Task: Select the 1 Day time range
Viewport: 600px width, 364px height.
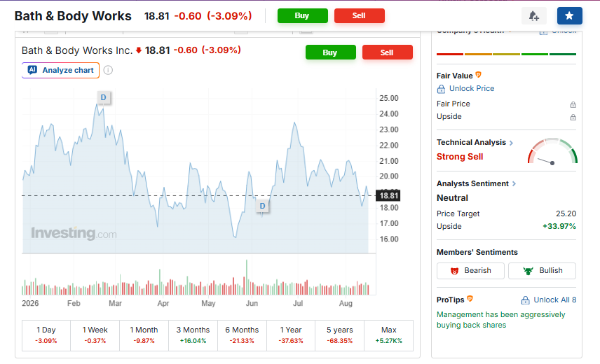Action: click(46, 335)
